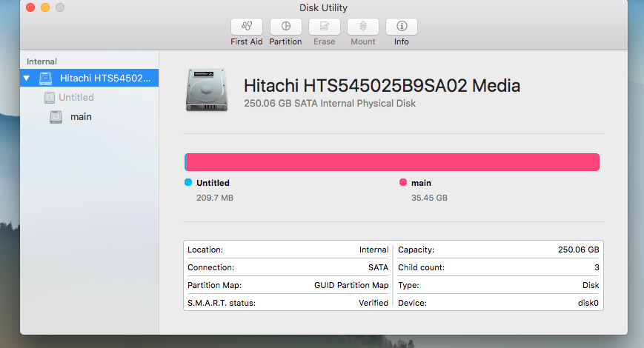Click the large hard drive image
This screenshot has width=644, height=348.
(x=207, y=90)
